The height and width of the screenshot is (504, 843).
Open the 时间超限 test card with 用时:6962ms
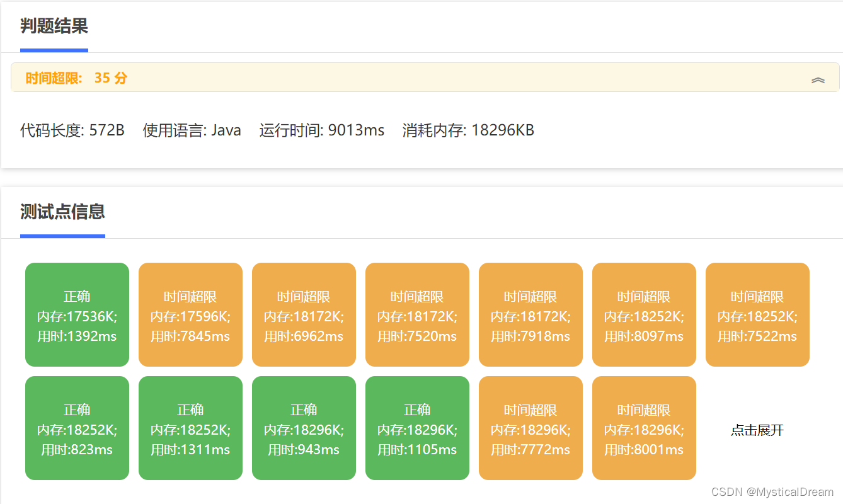[304, 314]
